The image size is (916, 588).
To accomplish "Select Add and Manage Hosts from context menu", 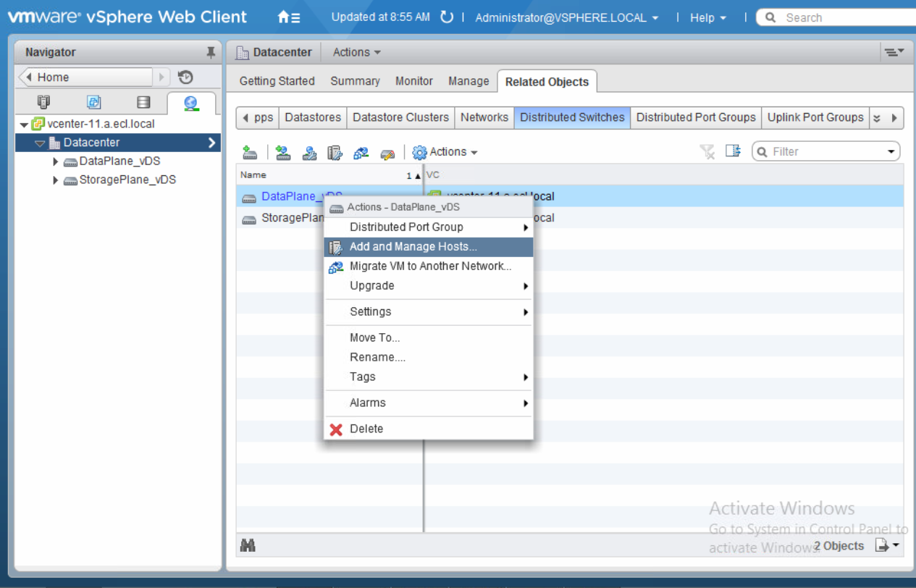I will pyautogui.click(x=413, y=247).
